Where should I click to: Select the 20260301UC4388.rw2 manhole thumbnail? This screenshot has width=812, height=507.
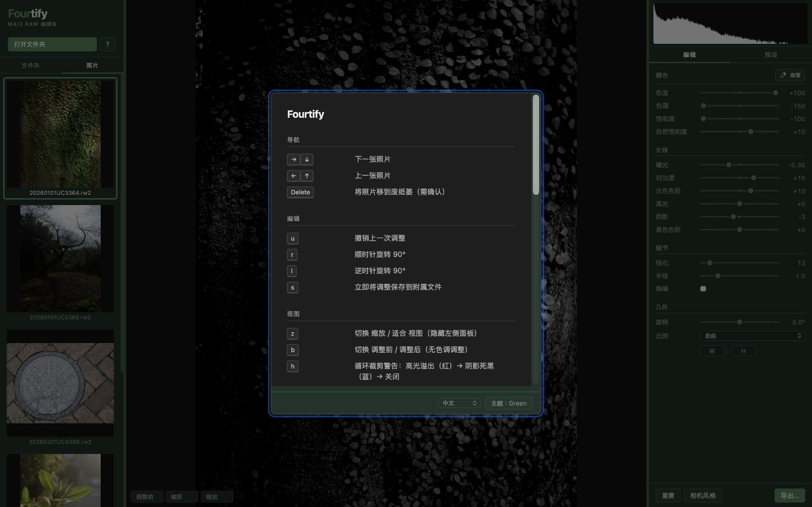(60, 383)
